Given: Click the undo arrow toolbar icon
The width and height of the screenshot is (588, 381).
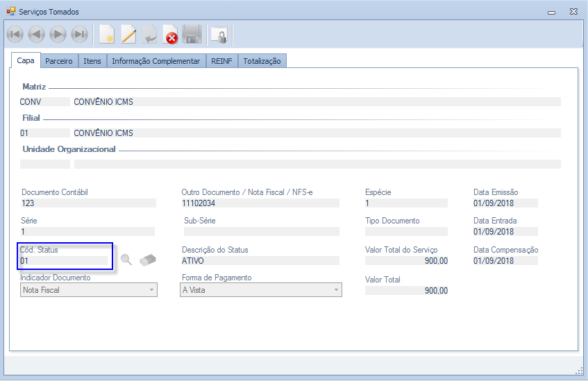Looking at the screenshot, I should (149, 34).
